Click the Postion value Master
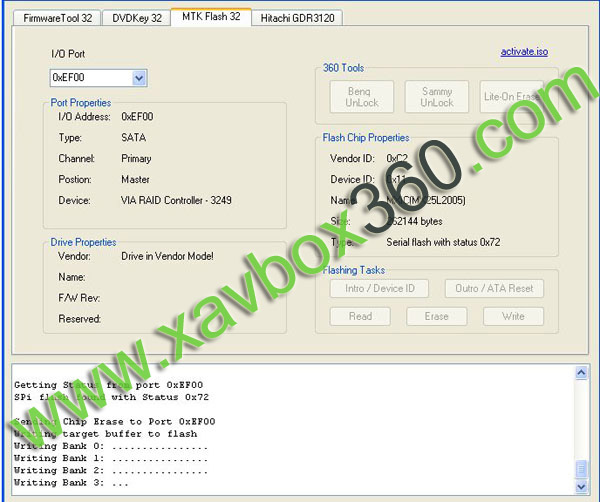600x502 pixels. pyautogui.click(x=135, y=179)
